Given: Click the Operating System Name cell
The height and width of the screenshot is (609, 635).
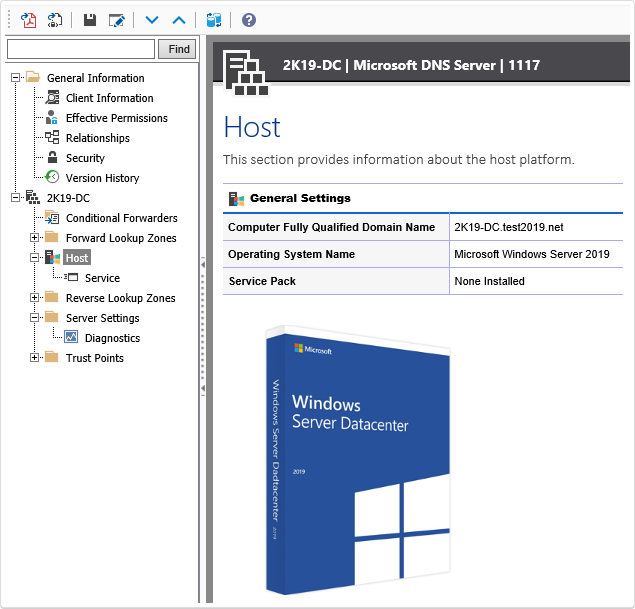Looking at the screenshot, I should [x=336, y=254].
